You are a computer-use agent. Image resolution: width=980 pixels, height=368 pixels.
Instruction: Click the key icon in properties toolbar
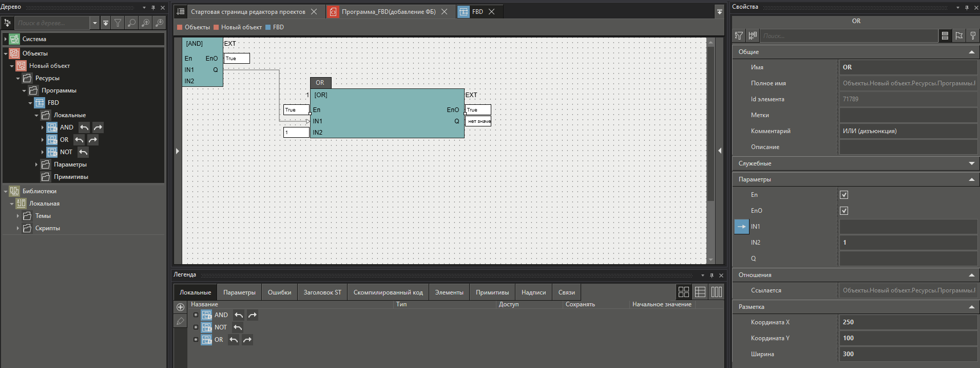click(973, 35)
